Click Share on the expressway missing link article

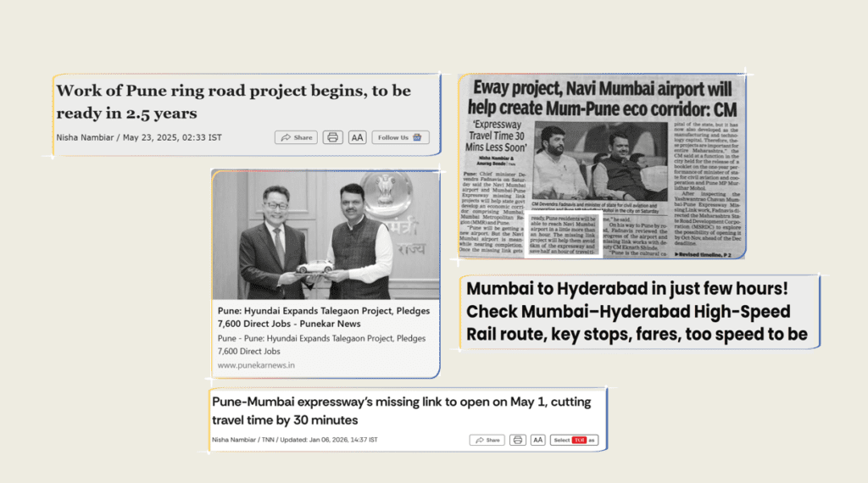tap(487, 440)
